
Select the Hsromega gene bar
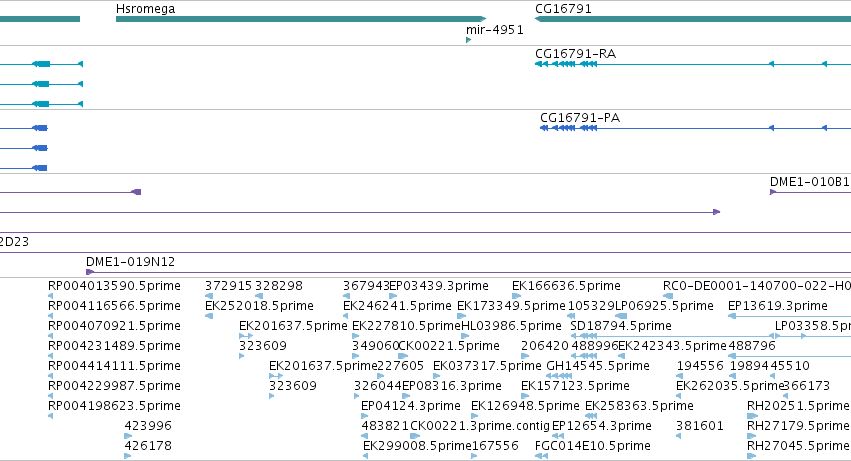point(301,19)
